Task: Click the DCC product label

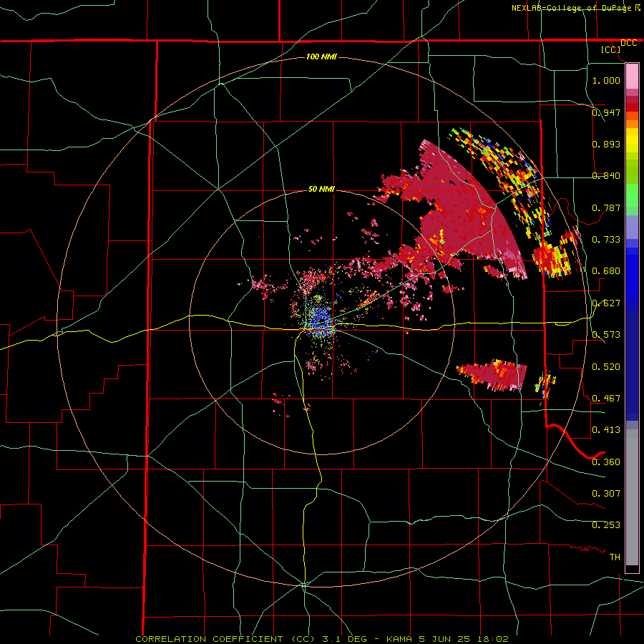Action: pos(629,43)
